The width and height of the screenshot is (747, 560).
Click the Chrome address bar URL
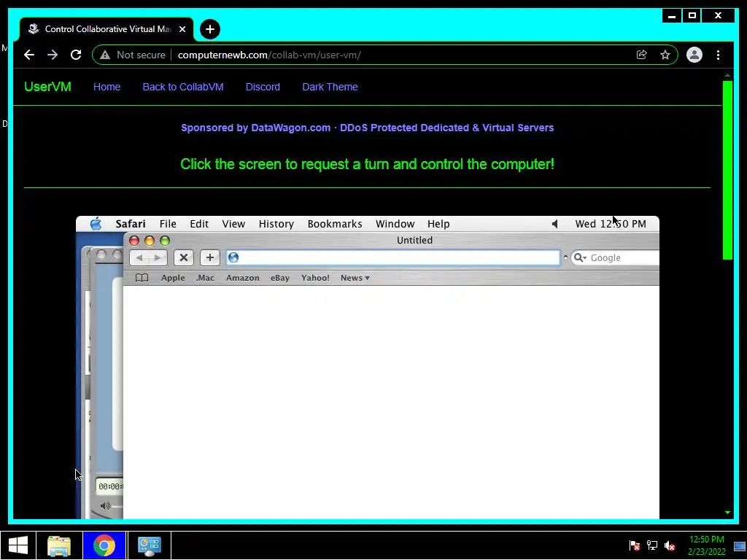[269, 55]
